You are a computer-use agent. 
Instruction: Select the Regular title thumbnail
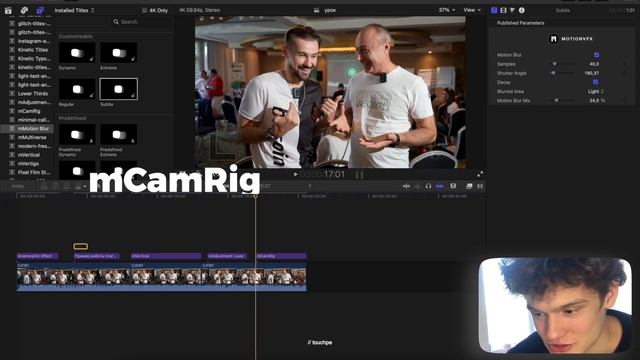[x=77, y=89]
